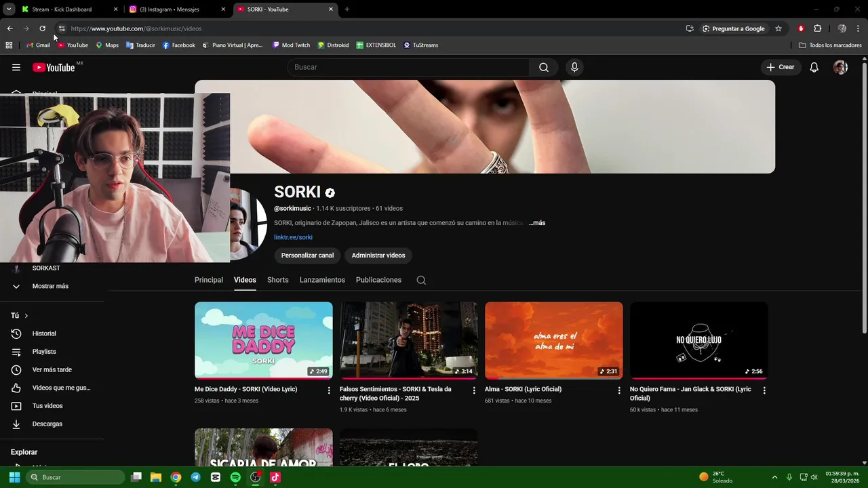Go to the Publicaciones tab
Image resolution: width=868 pixels, height=488 pixels.
378,280
